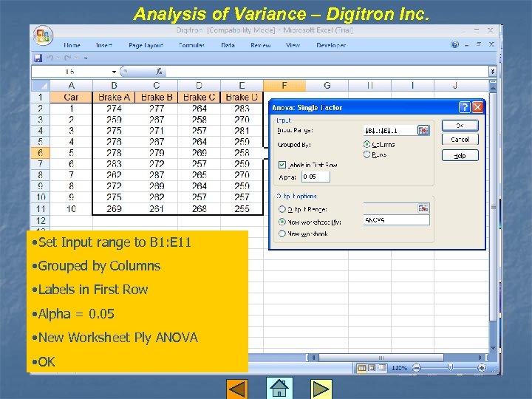The width and height of the screenshot is (532, 399).
Task: Click the Insert Function fx icon
Action: pos(159,71)
